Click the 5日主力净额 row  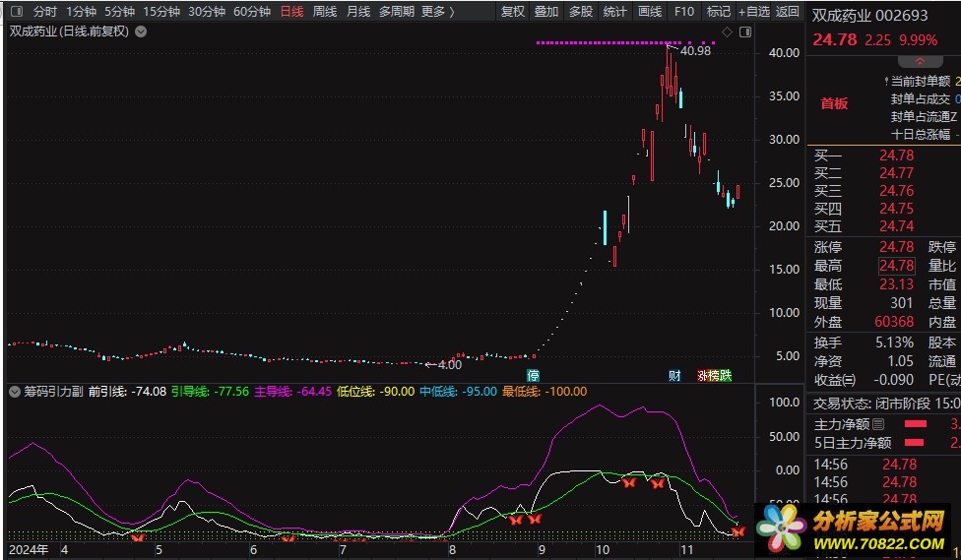(887, 443)
